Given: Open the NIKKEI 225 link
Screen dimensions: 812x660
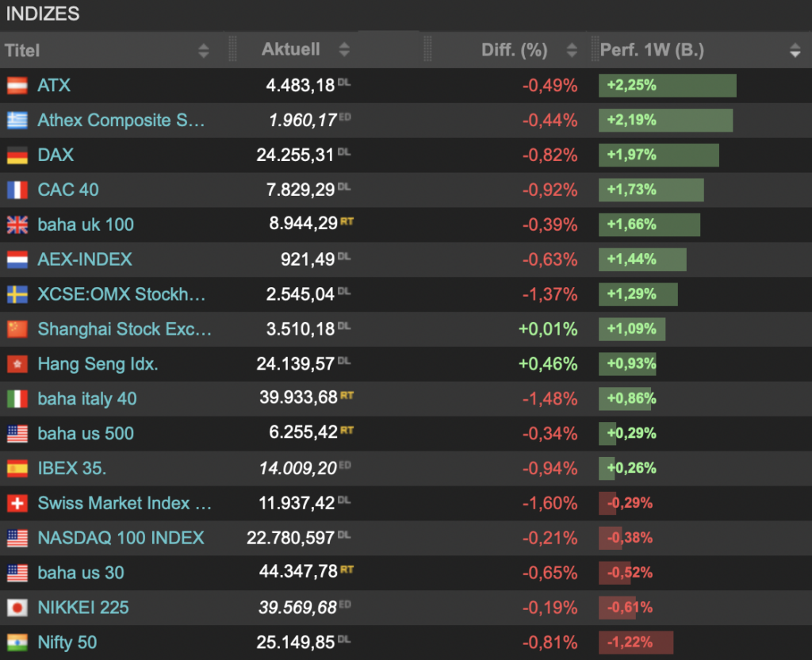Looking at the screenshot, I should point(82,607).
